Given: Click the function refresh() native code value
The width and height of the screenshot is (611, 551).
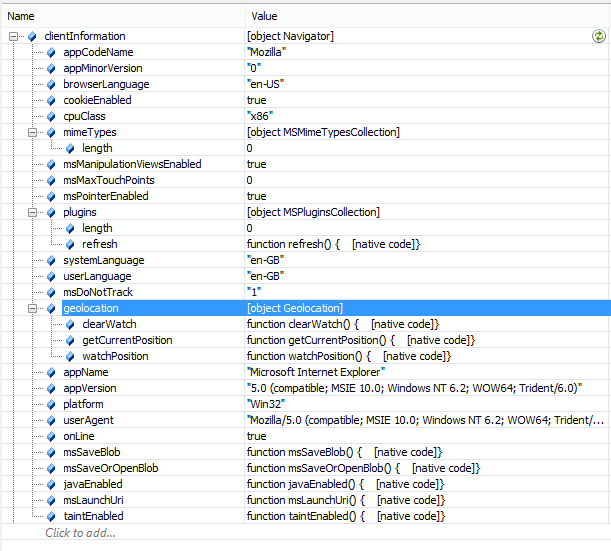Looking at the screenshot, I should [x=334, y=244].
